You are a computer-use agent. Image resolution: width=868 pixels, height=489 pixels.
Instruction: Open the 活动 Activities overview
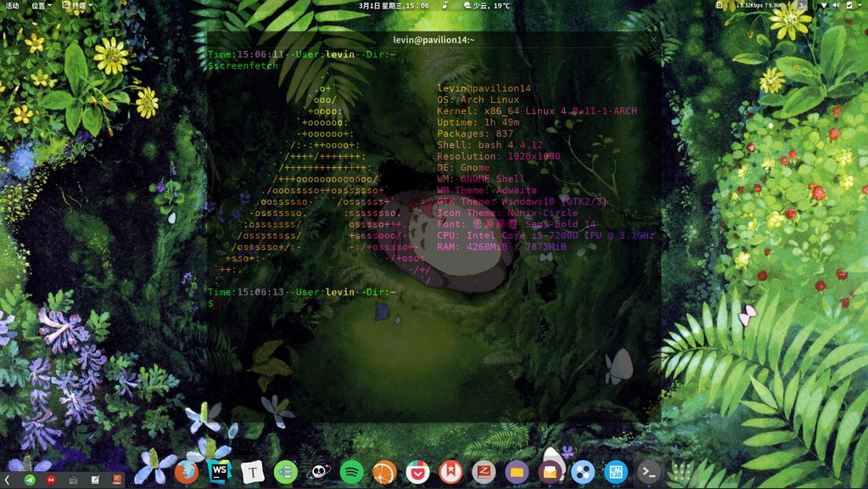[12, 6]
